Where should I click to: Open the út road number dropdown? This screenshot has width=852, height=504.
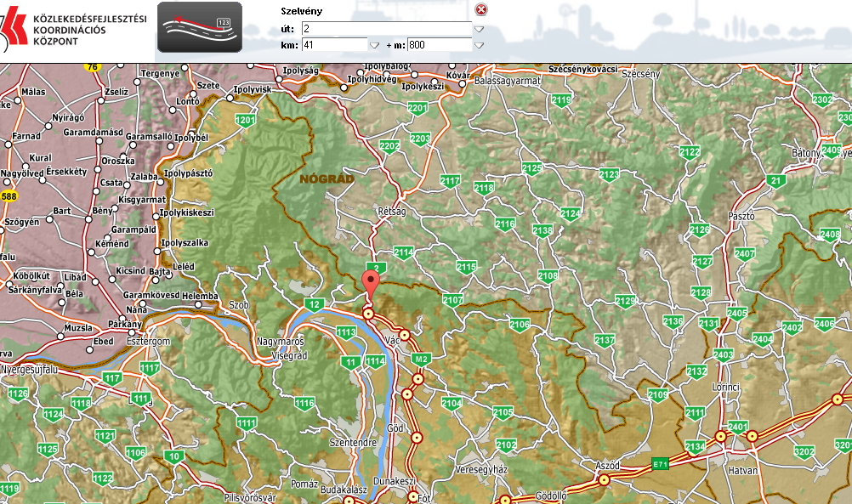pyautogui.click(x=479, y=29)
